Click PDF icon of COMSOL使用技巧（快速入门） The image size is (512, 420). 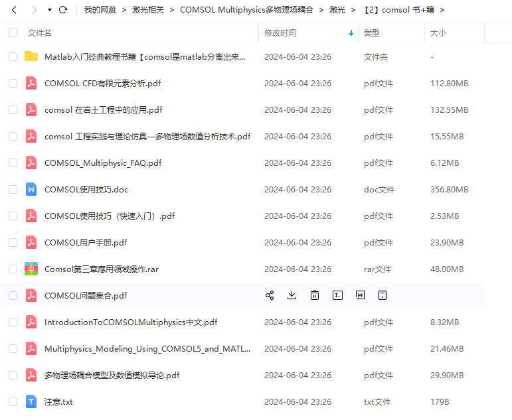point(31,216)
